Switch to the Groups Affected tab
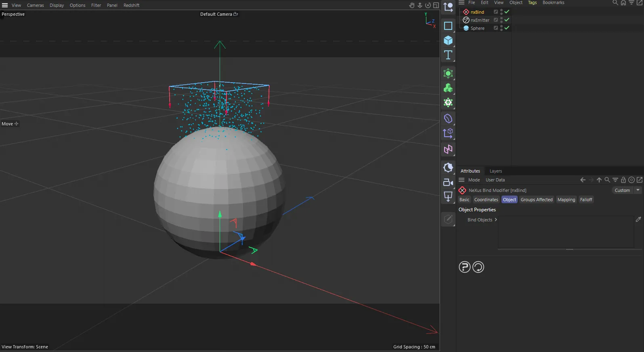The image size is (644, 352). click(x=537, y=200)
